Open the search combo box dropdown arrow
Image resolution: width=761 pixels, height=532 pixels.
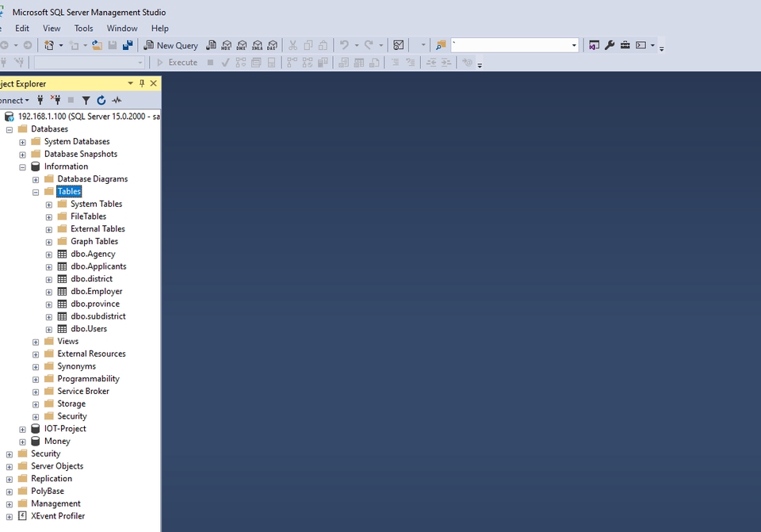[x=574, y=46]
